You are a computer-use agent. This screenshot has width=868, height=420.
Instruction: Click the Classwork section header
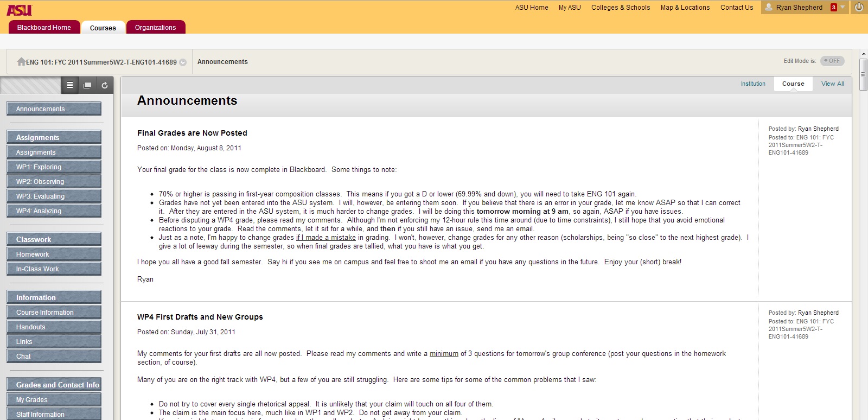(54, 239)
